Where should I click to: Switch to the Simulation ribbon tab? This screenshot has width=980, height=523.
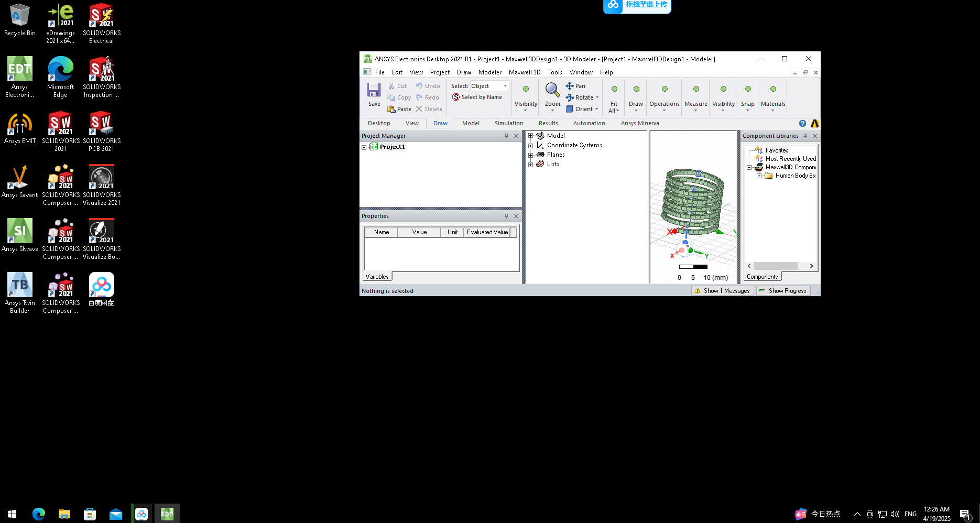(509, 124)
